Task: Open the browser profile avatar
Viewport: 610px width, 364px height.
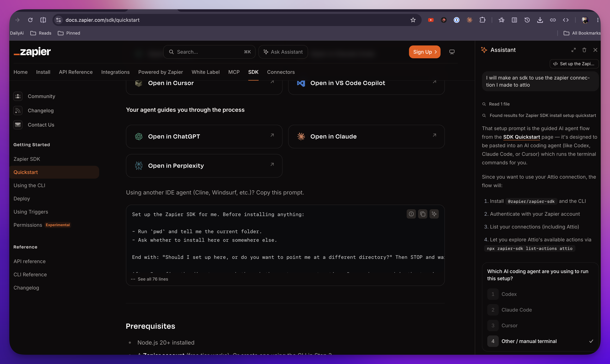Action: [x=585, y=20]
